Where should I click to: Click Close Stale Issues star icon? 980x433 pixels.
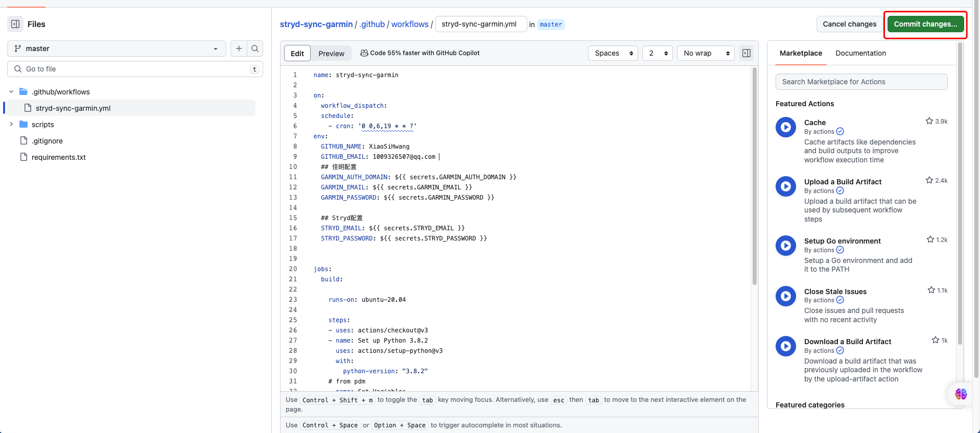(931, 290)
